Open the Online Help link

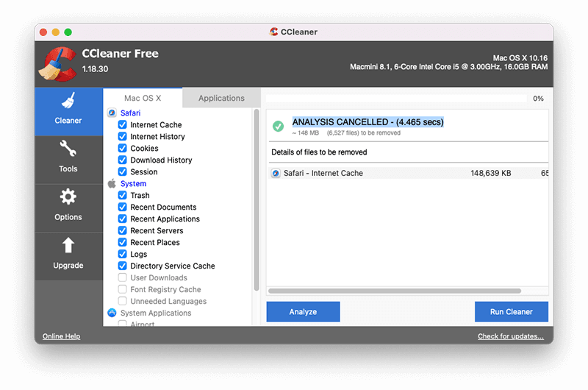61,336
